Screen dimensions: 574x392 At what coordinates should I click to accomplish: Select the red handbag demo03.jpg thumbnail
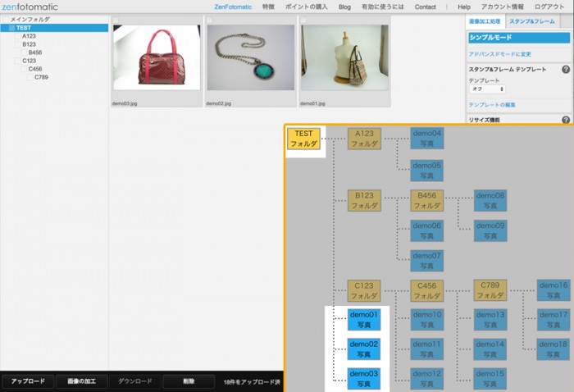point(157,57)
